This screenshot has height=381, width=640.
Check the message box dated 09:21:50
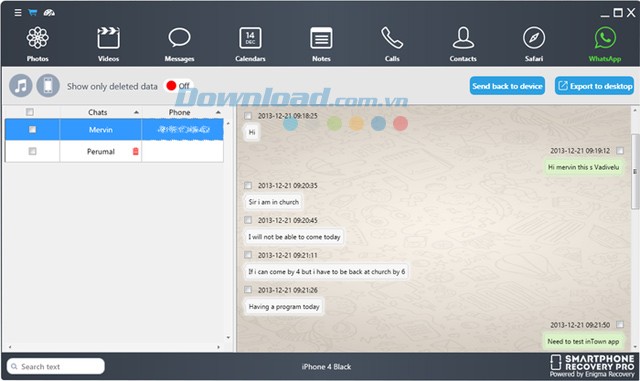click(620, 325)
